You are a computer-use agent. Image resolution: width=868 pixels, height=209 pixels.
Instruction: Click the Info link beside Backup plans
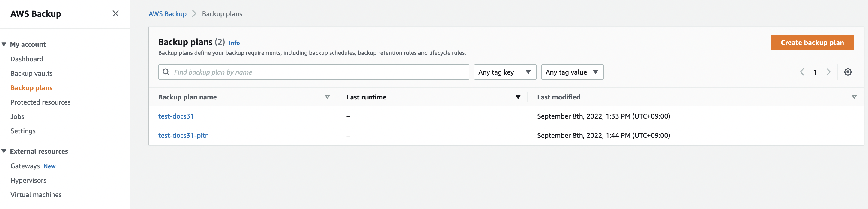234,43
